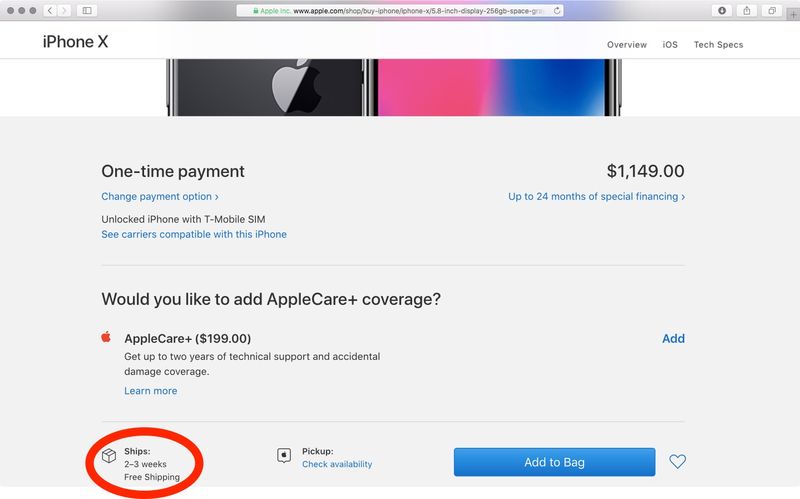Add AppleCare+ coverage
This screenshot has width=800, height=499.
coord(673,338)
